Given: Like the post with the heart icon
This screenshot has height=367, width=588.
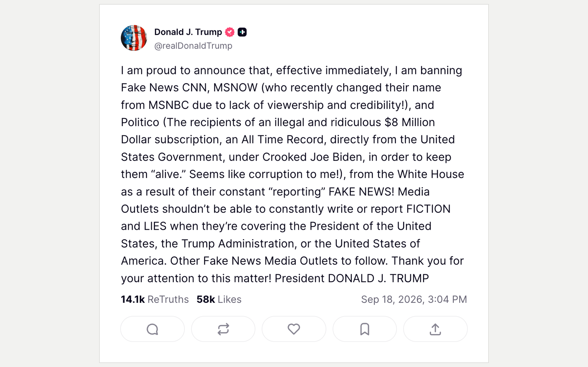Looking at the screenshot, I should click(294, 329).
